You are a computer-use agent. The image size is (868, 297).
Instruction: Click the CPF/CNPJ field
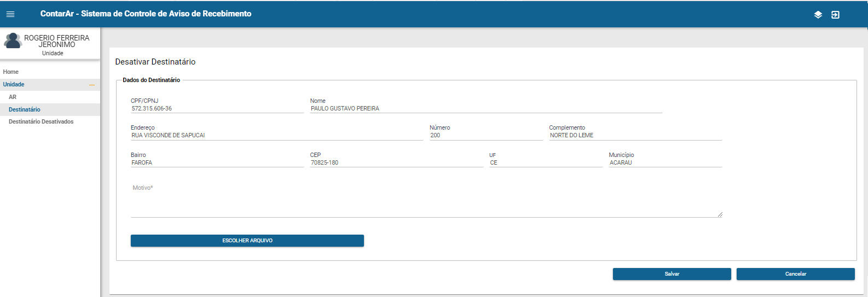pos(217,108)
